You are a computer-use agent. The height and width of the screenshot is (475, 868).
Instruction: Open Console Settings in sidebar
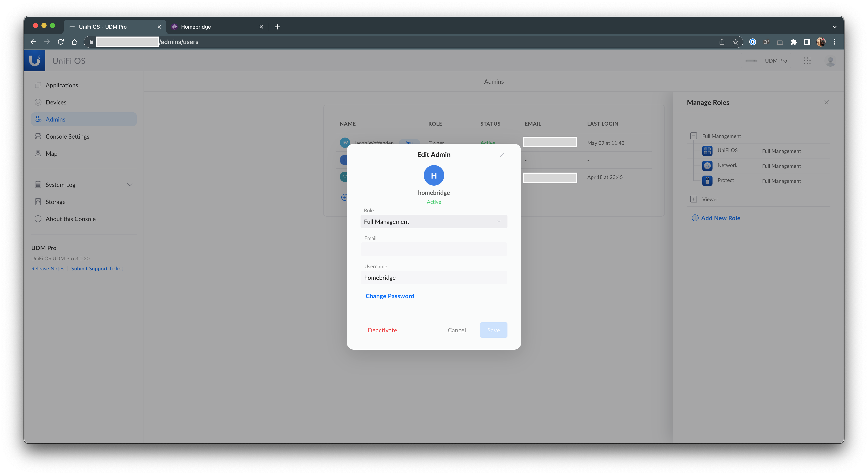67,136
